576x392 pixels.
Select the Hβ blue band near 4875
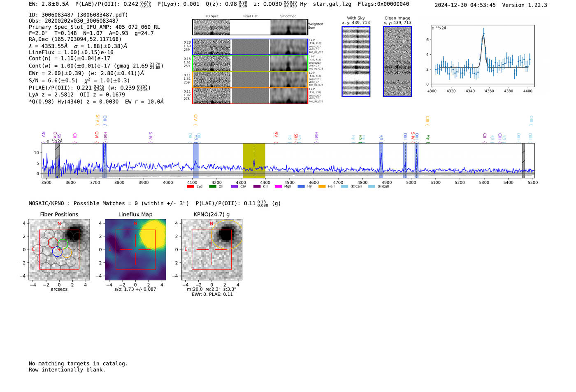(381, 161)
